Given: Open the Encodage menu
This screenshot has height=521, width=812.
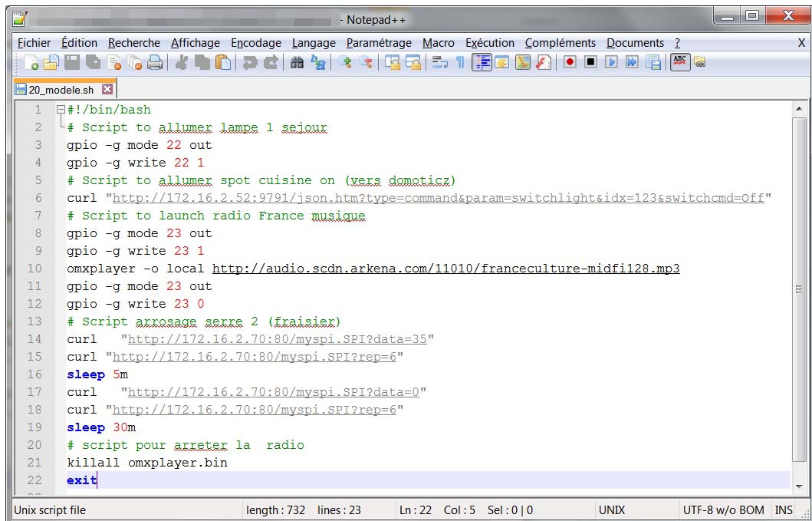Looking at the screenshot, I should coord(256,43).
